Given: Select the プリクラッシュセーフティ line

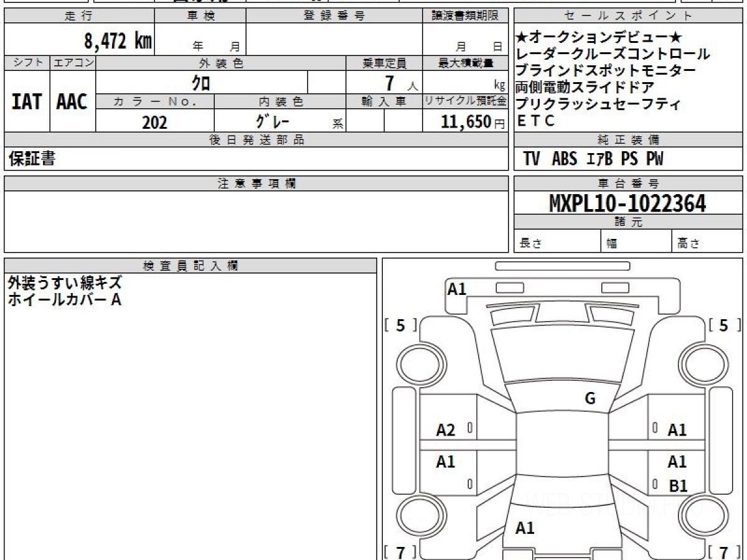Looking at the screenshot, I should 599,105.
